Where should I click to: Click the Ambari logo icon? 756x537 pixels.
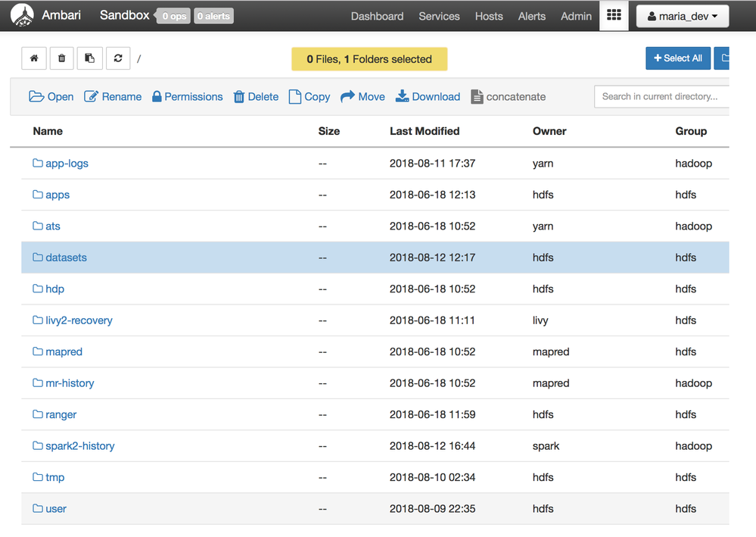[22, 15]
